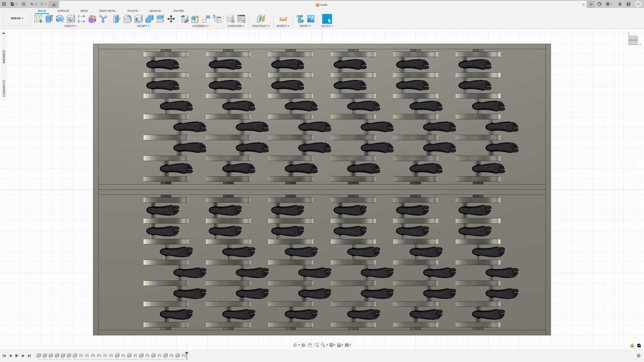Image resolution: width=644 pixels, height=362 pixels.
Task: Expand the Browser side panel
Action: (x=4, y=56)
